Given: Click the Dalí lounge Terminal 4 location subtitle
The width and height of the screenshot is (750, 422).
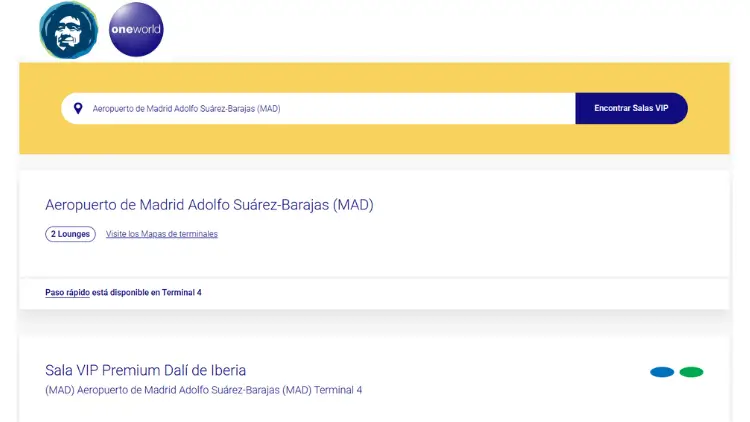Looking at the screenshot, I should (x=204, y=390).
